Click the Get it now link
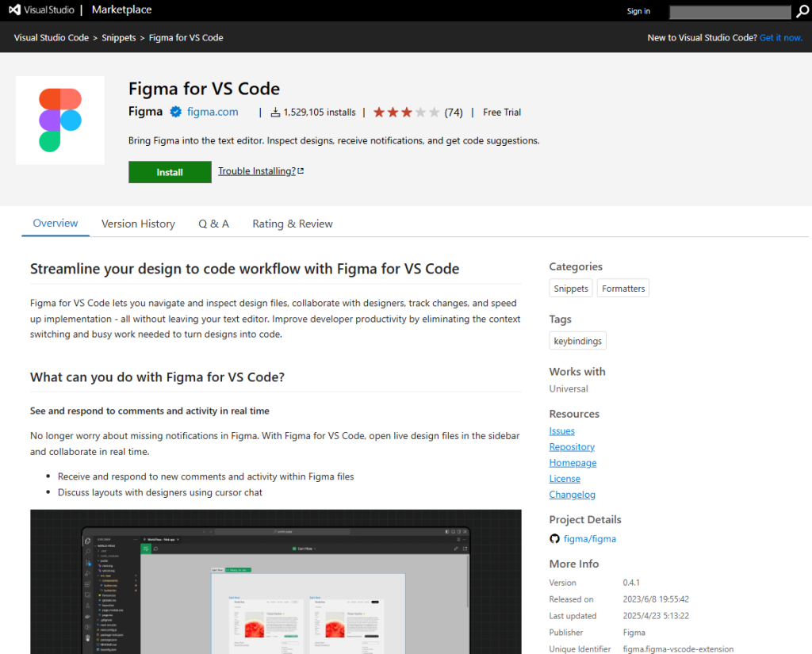The image size is (812, 654). [x=781, y=38]
